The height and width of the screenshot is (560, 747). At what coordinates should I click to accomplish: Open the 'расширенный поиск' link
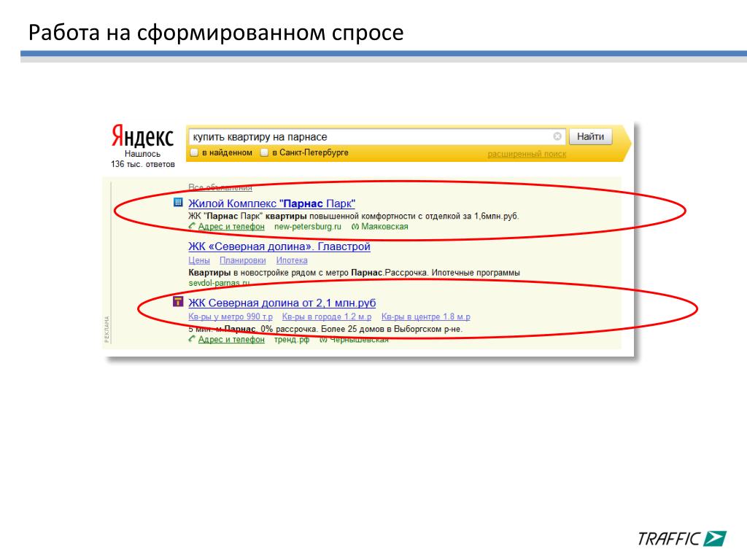pos(527,154)
